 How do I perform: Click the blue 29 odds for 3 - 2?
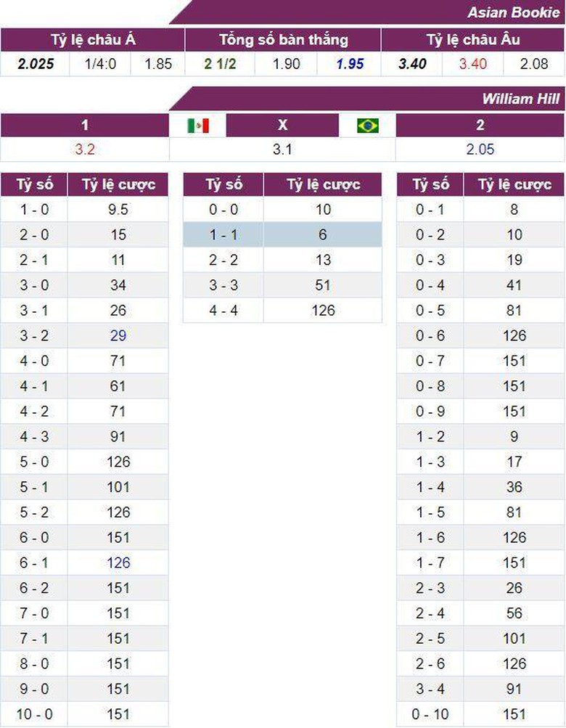click(x=118, y=335)
